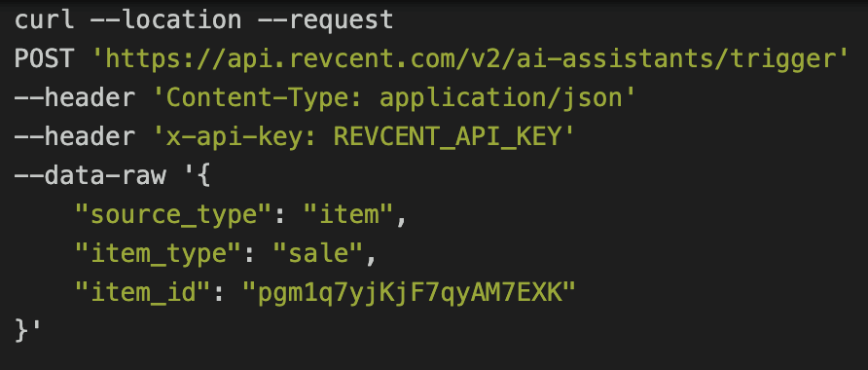Click the --request flag text

pos(325,21)
